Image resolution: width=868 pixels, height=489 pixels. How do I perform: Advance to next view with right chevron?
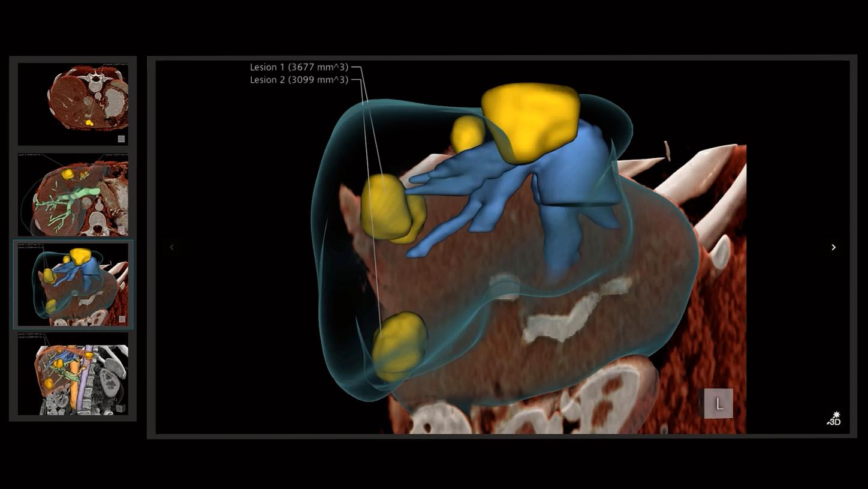point(833,247)
